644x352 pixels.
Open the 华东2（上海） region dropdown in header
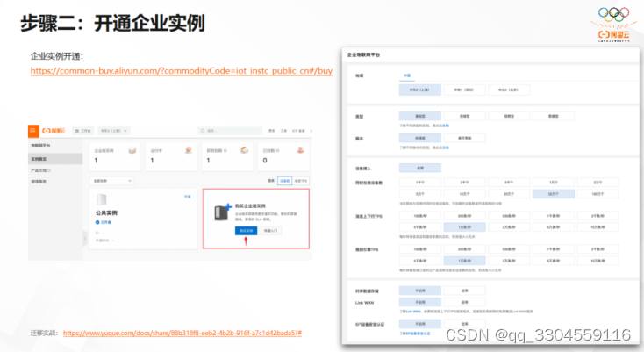[114, 131]
